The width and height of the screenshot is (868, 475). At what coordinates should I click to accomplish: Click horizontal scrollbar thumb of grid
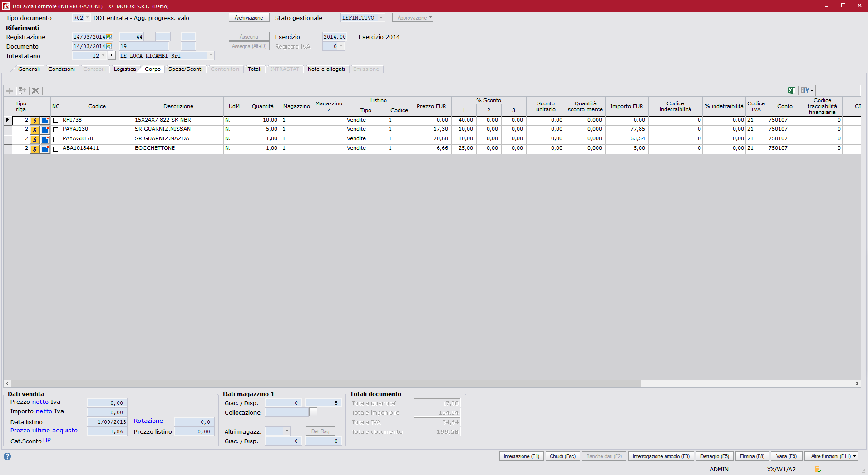[326, 383]
